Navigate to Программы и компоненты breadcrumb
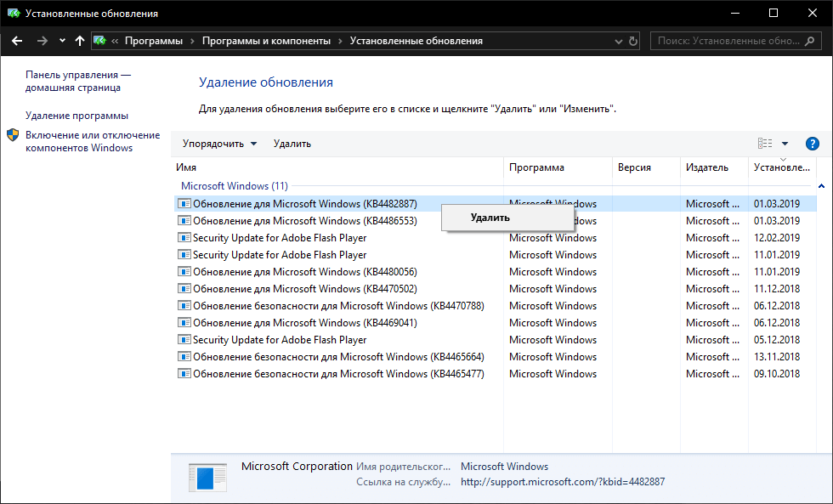The height and width of the screenshot is (504, 833). (266, 41)
